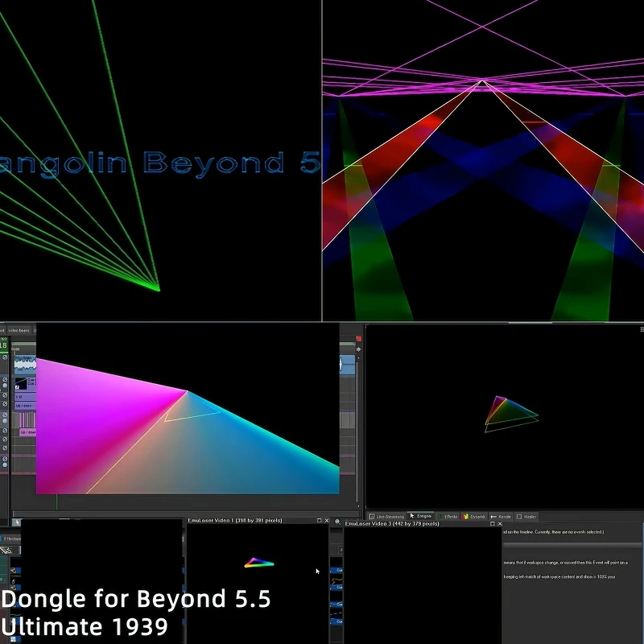Open the Ereignis tab

click(x=422, y=516)
